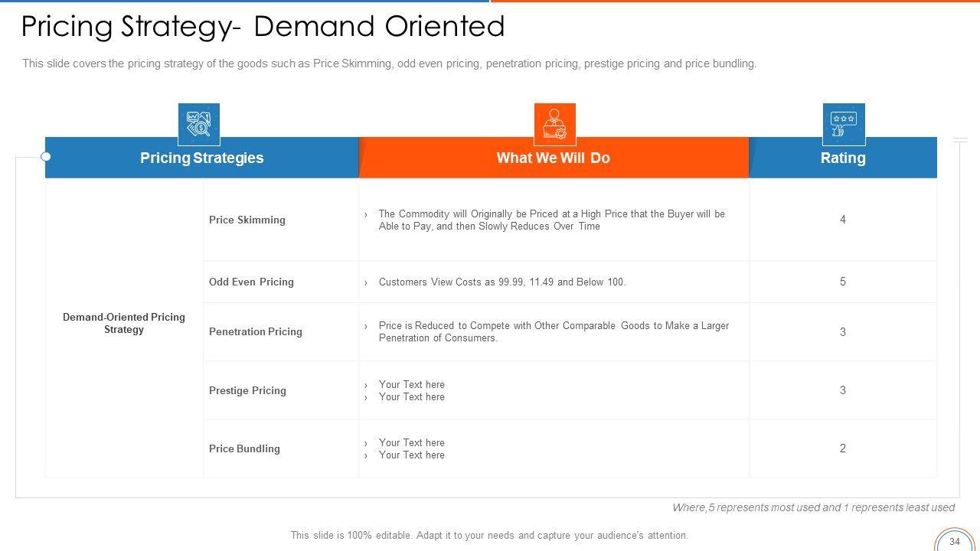Select the Prestige Pricing row label
980x551 pixels.
pos(247,390)
